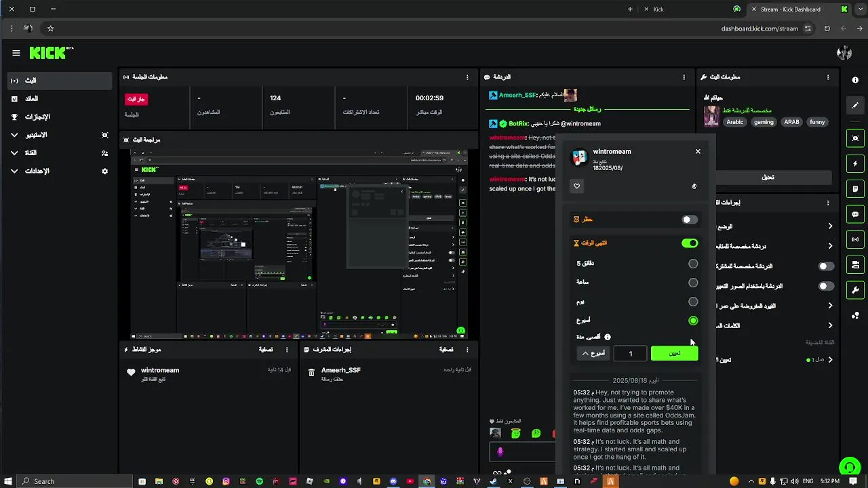This screenshot has width=868, height=488.
Task: Switch to the Kick browser tab
Action: coord(690,9)
